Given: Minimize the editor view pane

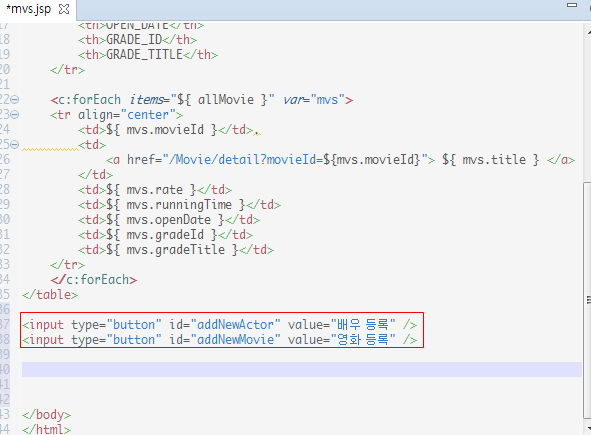Looking at the screenshot, I should pyautogui.click(x=572, y=5).
